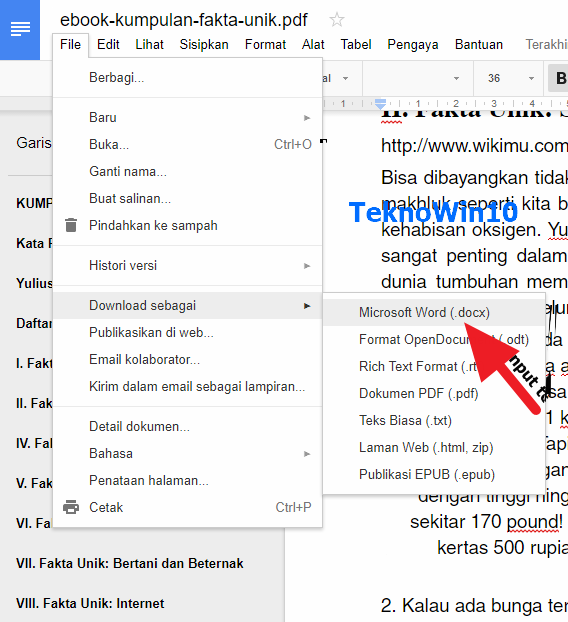Click the trash icon beside Pindahkan ke sampah
Screen dimensions: 568x622
71,225
